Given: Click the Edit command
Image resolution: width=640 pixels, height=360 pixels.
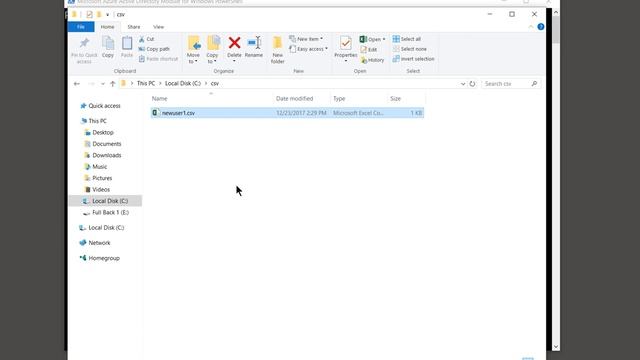Looking at the screenshot, I should (x=369, y=49).
